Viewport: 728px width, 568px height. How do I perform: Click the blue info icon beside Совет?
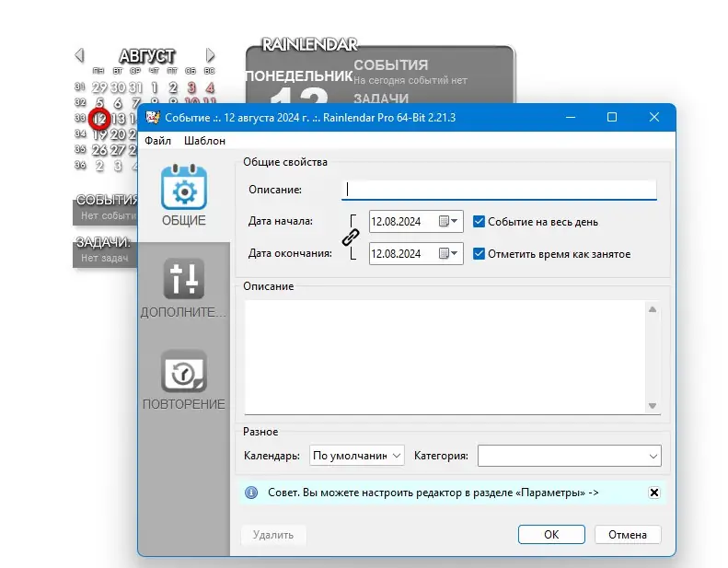tap(251, 493)
